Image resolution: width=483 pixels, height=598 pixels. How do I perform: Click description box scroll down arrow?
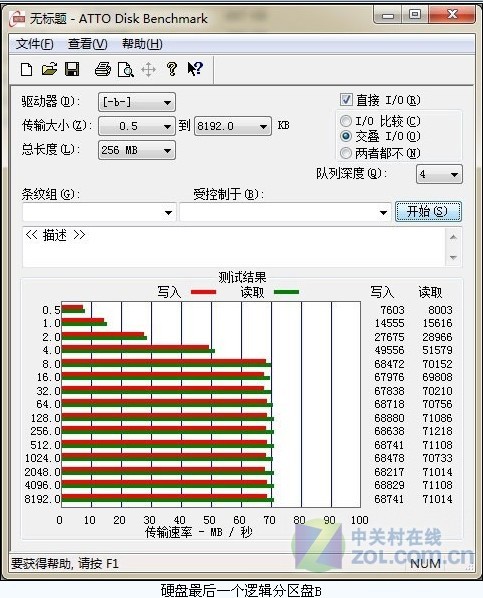[453, 257]
